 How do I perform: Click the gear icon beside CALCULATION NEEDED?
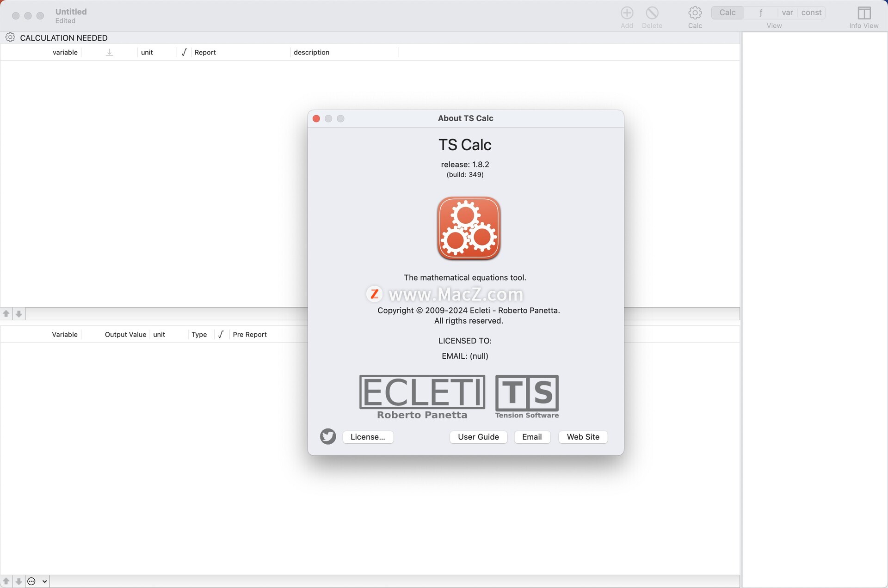click(10, 37)
